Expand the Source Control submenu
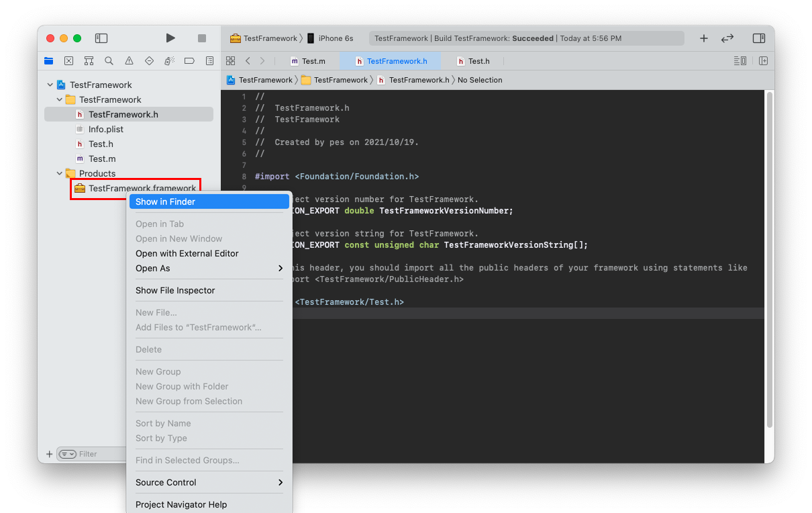The height and width of the screenshot is (513, 812). [209, 483]
